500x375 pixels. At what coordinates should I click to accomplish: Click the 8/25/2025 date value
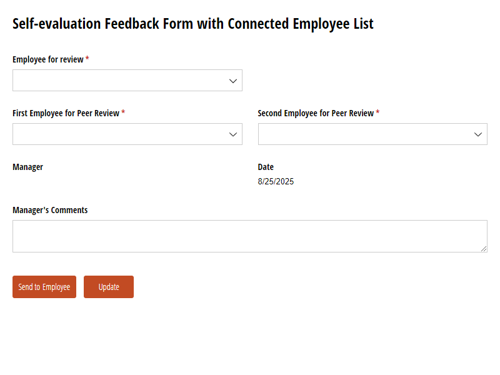point(276,182)
